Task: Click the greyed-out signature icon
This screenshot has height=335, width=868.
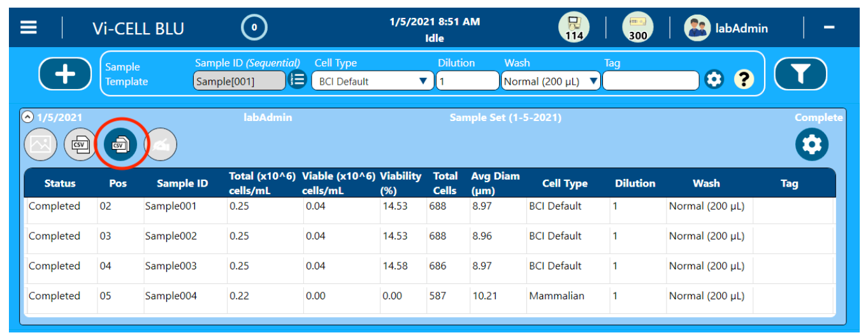Action: click(161, 145)
